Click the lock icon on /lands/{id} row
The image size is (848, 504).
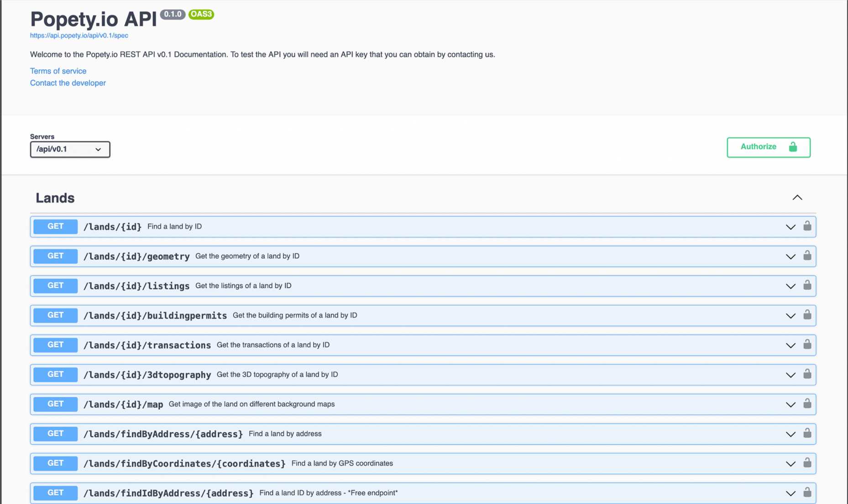[807, 226]
